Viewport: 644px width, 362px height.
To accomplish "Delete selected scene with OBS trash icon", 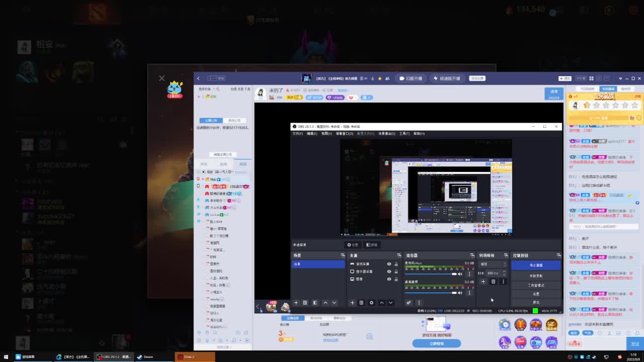I will 305,303.
